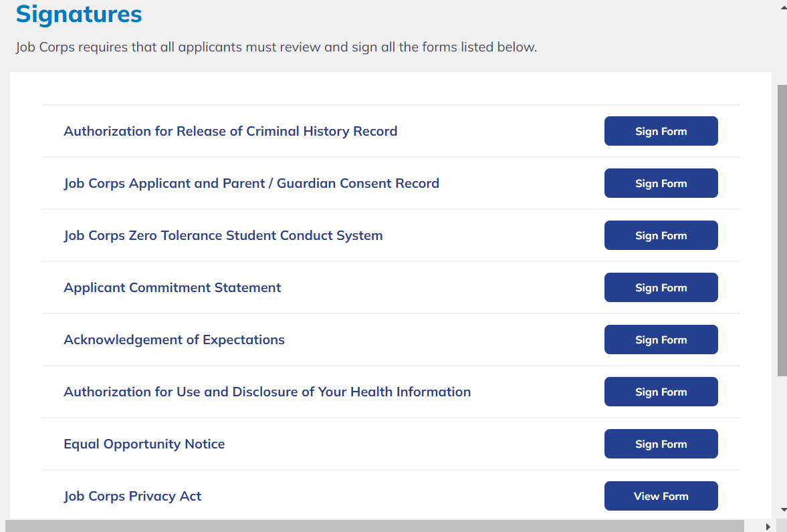
Task: Open View Form button for Job Corps Privacy Act
Action: [661, 496]
